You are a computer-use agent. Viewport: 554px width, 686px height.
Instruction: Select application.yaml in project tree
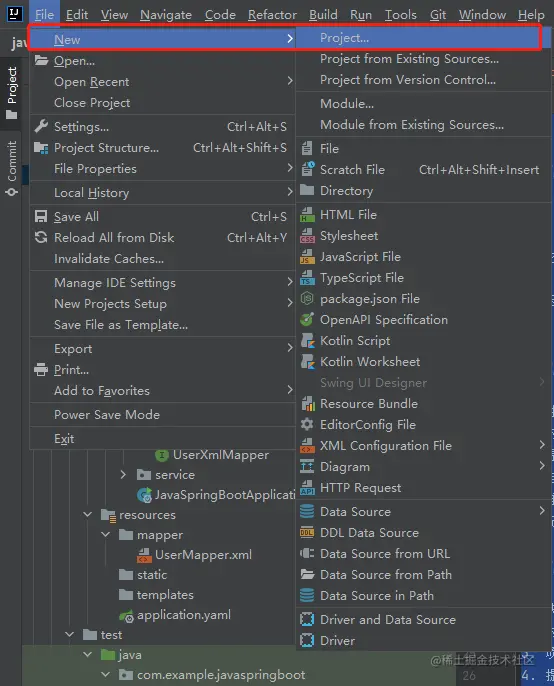pyautogui.click(x=184, y=615)
